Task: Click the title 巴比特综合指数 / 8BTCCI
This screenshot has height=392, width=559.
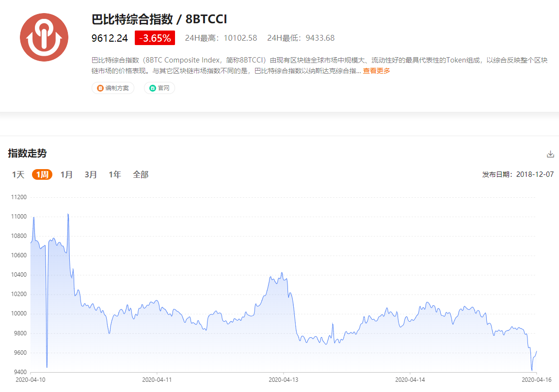Action: pos(160,19)
